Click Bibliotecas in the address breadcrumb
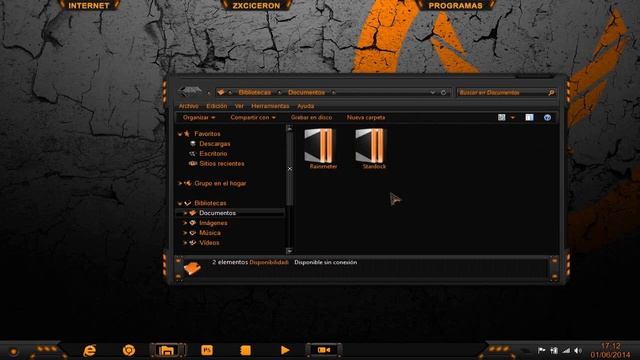This screenshot has height=360, width=640. 255,93
